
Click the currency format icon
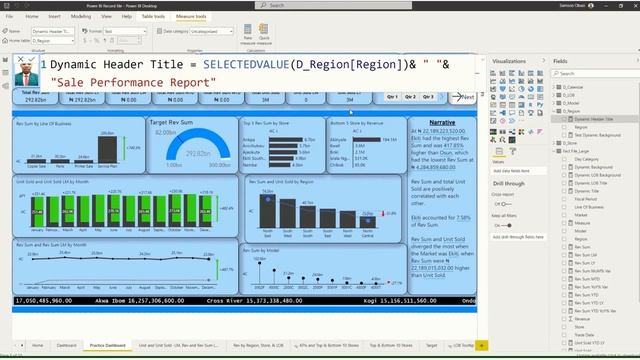click(x=85, y=40)
